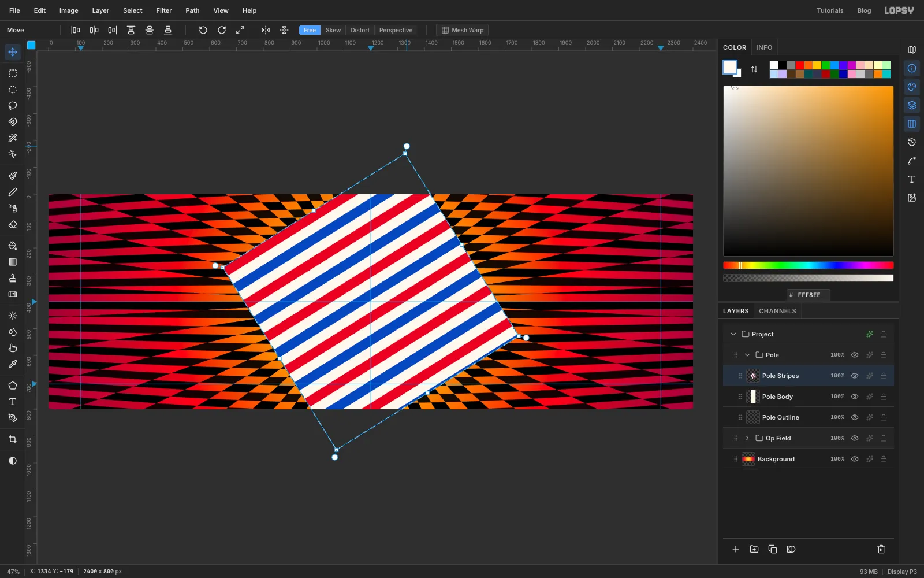This screenshot has height=578, width=924.
Task: Open the Tutorials link
Action: [830, 10]
